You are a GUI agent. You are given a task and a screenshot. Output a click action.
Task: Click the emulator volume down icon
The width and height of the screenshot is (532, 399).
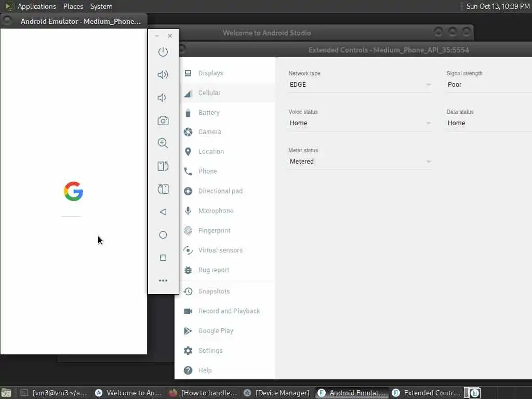162,98
